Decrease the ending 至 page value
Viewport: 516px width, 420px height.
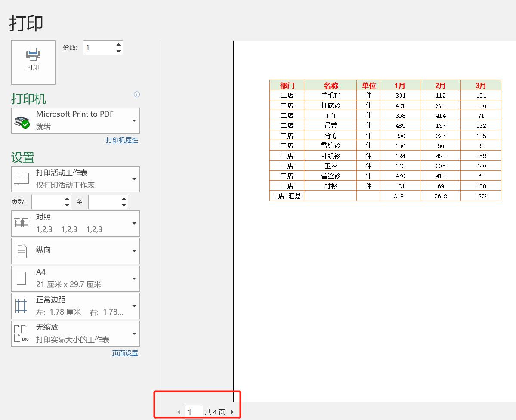click(x=124, y=205)
